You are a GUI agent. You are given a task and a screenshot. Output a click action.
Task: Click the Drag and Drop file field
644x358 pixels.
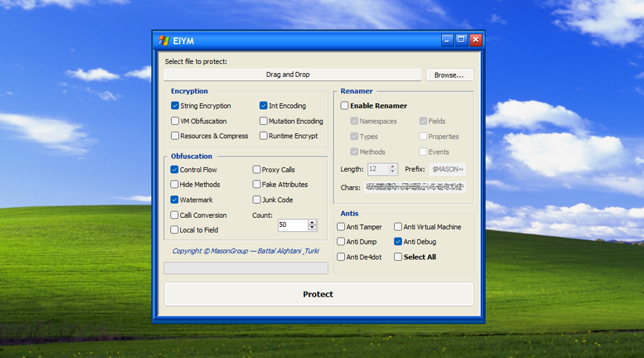coord(292,75)
